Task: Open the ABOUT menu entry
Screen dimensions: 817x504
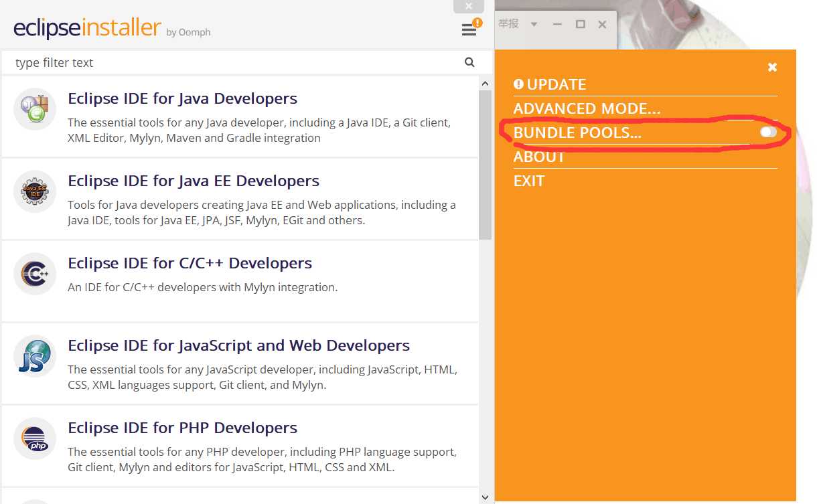Action: [x=539, y=157]
